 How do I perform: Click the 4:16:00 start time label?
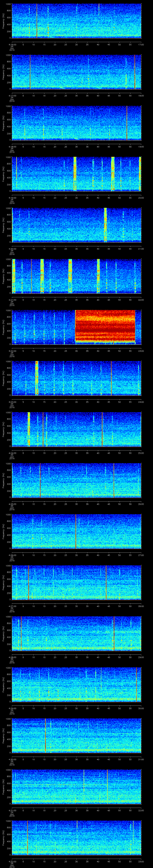[x=12, y=44]
